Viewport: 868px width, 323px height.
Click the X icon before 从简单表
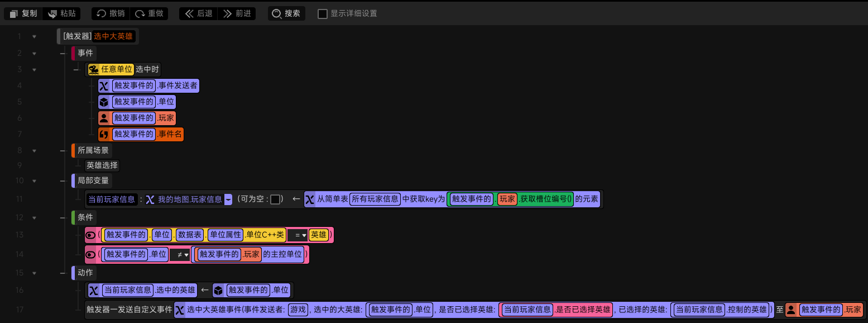click(x=310, y=199)
